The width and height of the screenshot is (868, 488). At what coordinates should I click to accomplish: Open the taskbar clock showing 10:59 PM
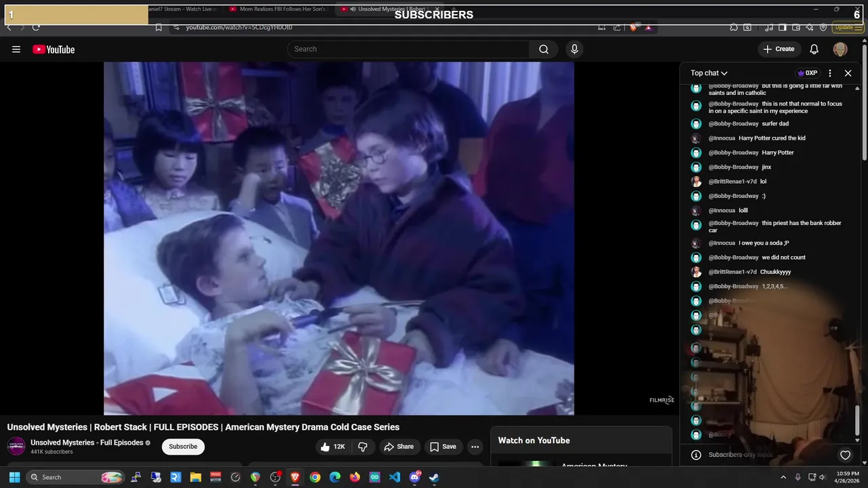click(x=848, y=477)
